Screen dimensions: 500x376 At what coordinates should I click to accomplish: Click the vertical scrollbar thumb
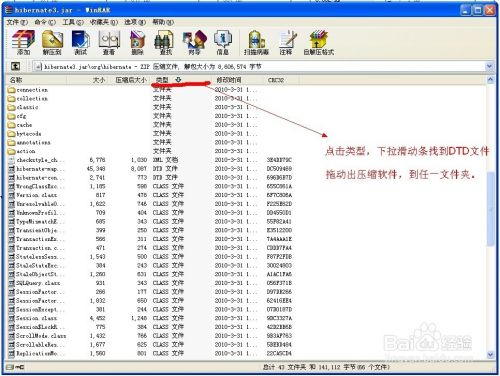click(490, 209)
